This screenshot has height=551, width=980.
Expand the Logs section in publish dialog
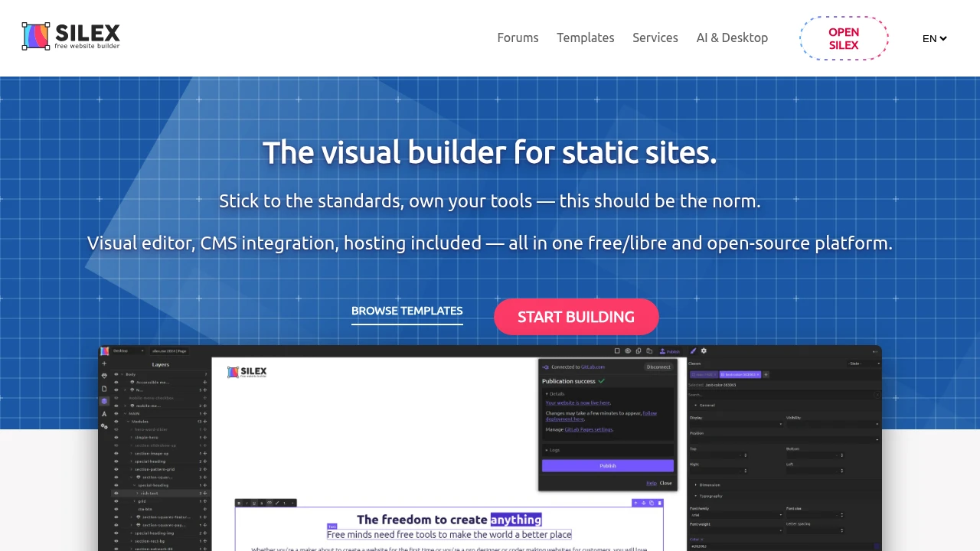553,450
